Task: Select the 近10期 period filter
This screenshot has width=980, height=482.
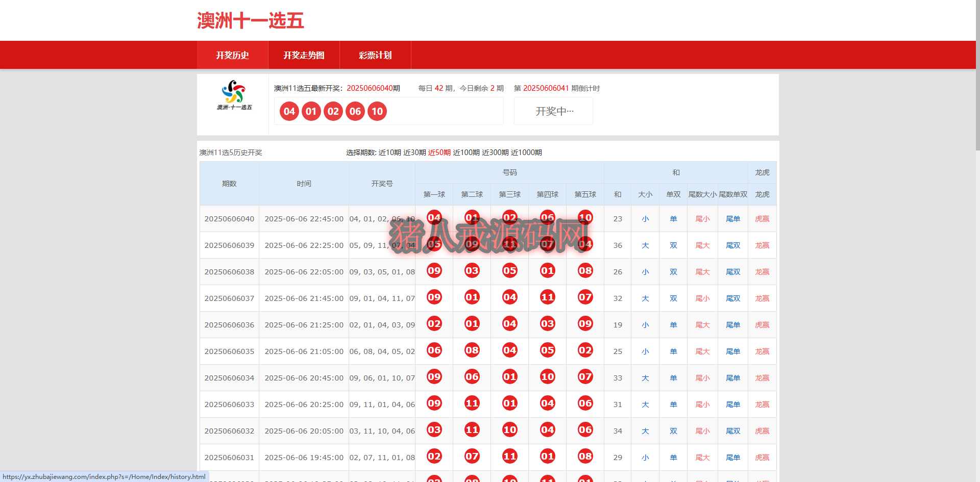Action: pos(389,153)
